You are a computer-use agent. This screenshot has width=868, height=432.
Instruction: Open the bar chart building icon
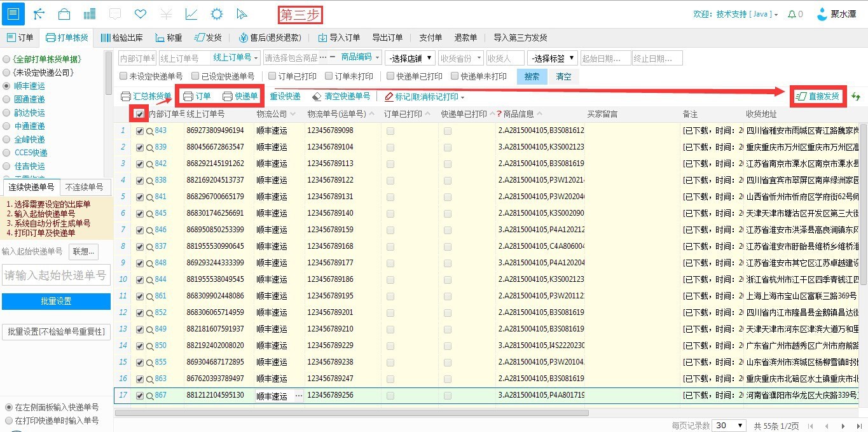click(x=90, y=14)
